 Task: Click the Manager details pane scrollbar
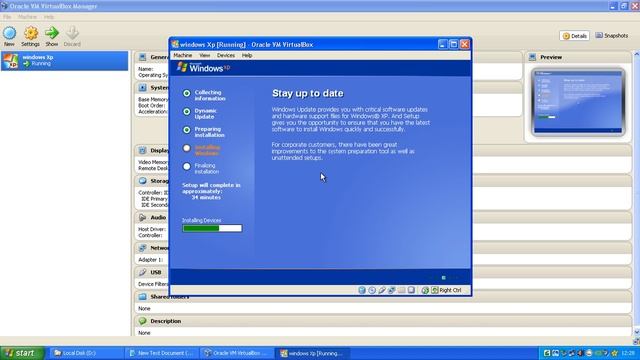636,193
